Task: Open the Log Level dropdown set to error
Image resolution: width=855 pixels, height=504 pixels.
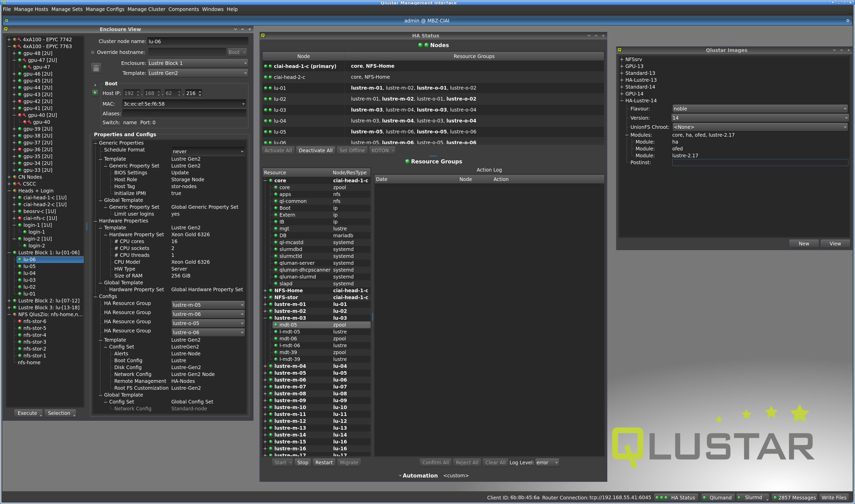Action: pos(547,463)
